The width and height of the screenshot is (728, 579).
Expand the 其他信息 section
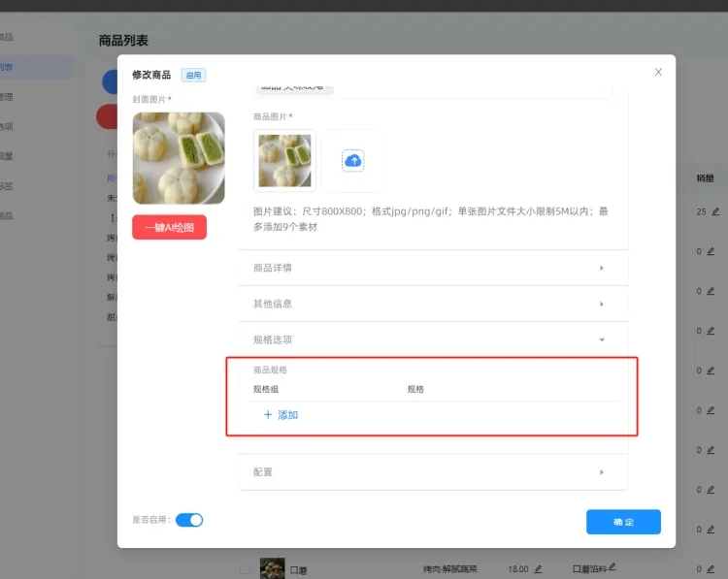[x=432, y=304]
